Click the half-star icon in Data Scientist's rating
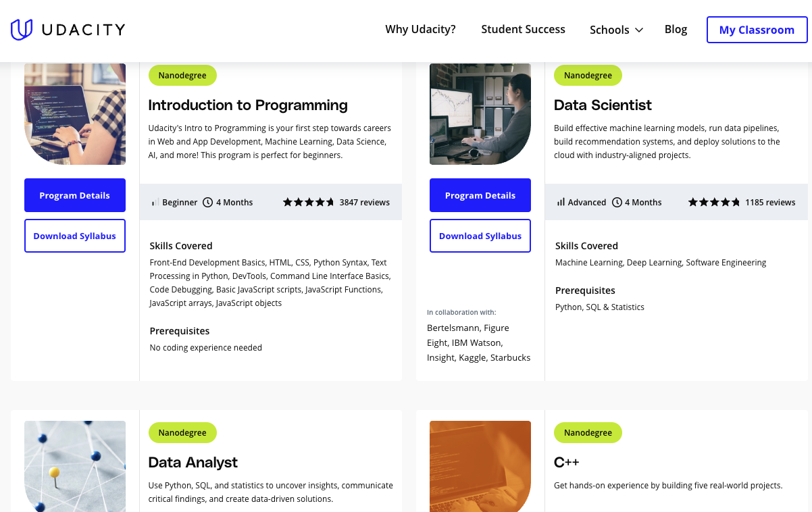 (x=736, y=201)
